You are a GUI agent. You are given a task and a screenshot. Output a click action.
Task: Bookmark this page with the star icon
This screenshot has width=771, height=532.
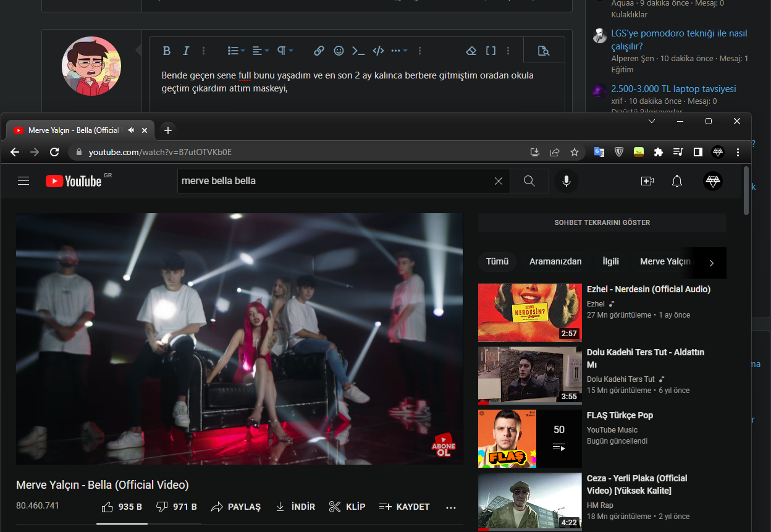tap(575, 152)
